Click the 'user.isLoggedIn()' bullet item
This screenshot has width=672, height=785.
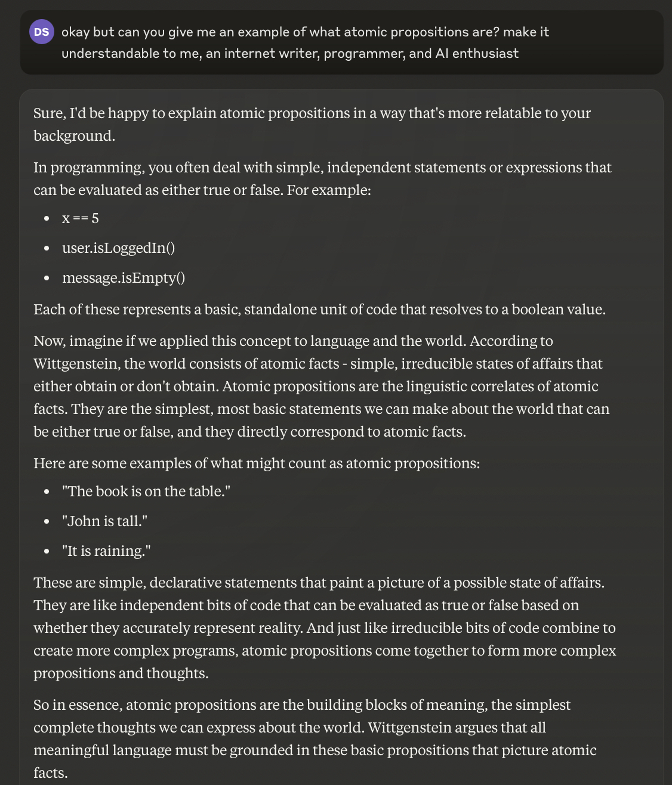[118, 248]
